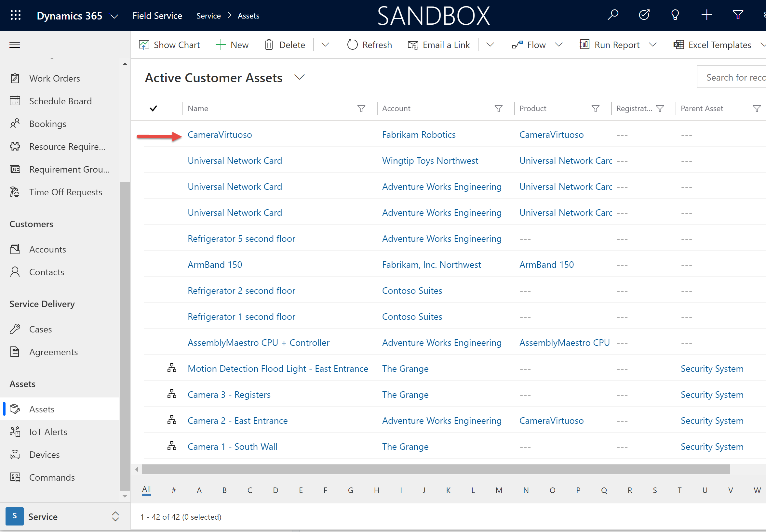Click Show Chart in the command bar
Viewport: 766px width, 532px height.
click(x=169, y=45)
